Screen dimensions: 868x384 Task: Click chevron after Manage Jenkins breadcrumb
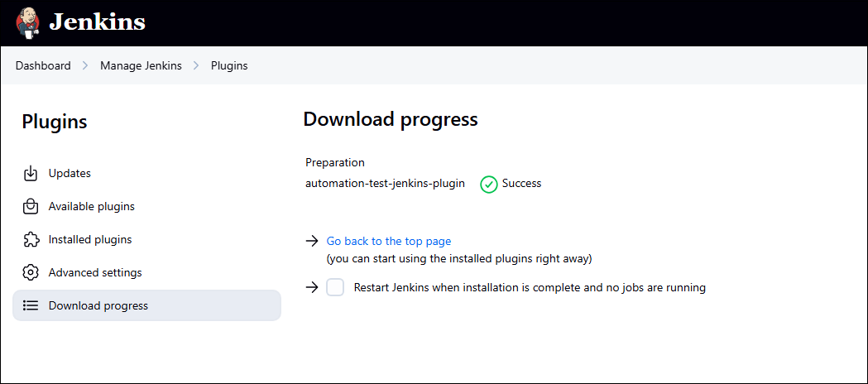click(196, 66)
